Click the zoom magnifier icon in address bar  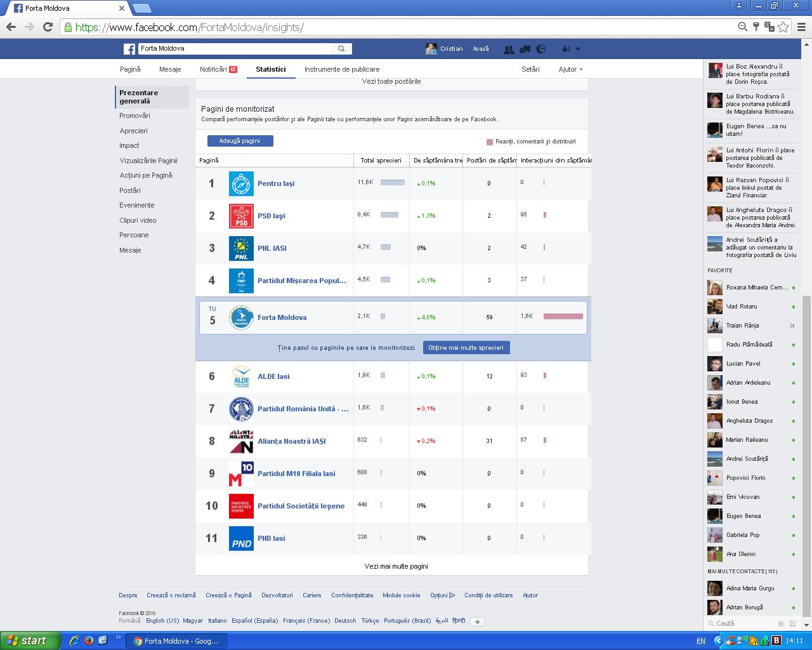tap(742, 27)
